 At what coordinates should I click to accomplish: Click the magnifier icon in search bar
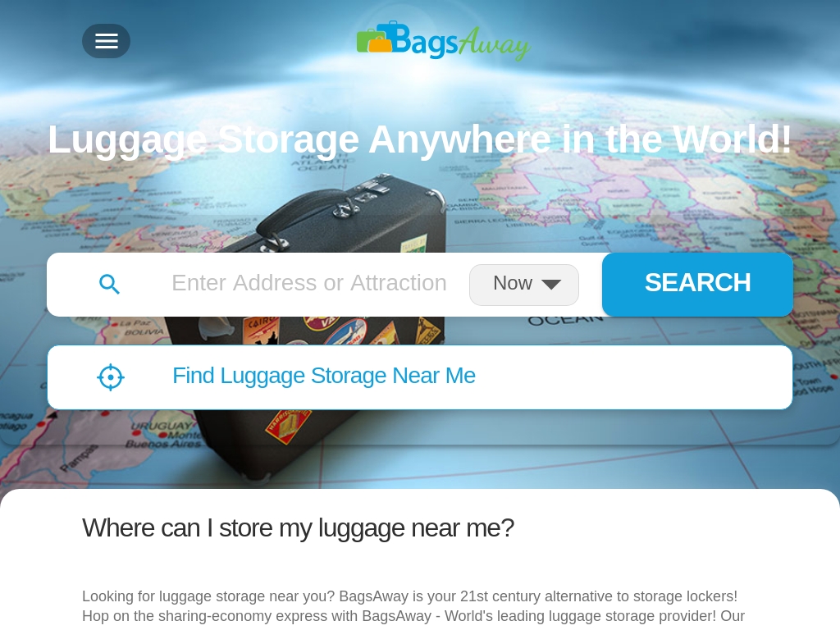(x=109, y=284)
